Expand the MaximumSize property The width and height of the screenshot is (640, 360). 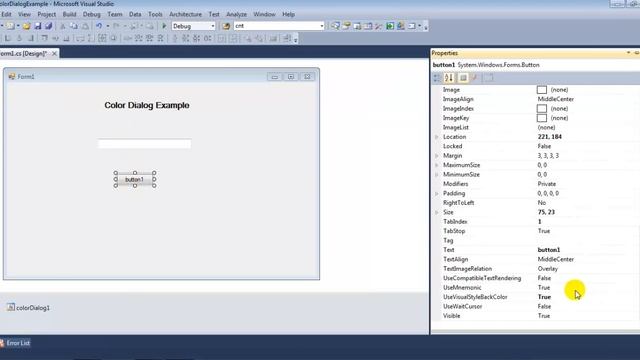pos(436,165)
